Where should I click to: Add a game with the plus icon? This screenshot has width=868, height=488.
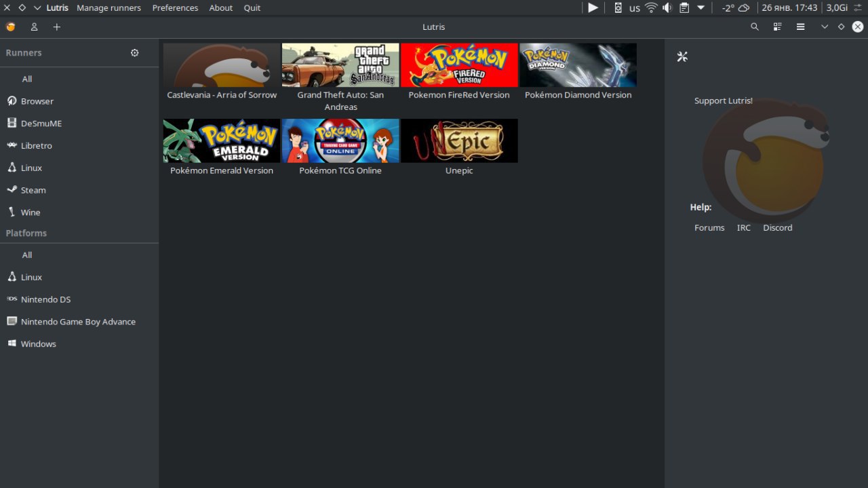click(x=57, y=27)
